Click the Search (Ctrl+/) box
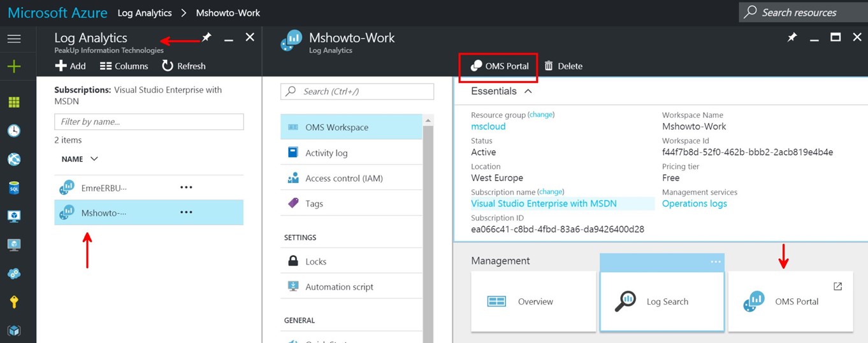The width and height of the screenshot is (868, 343). (x=357, y=91)
